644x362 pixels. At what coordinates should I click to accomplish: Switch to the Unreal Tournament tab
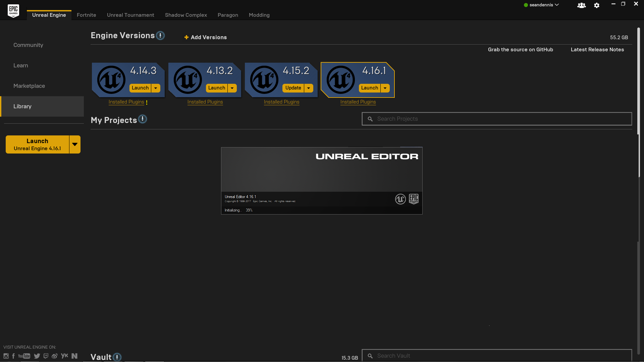130,15
